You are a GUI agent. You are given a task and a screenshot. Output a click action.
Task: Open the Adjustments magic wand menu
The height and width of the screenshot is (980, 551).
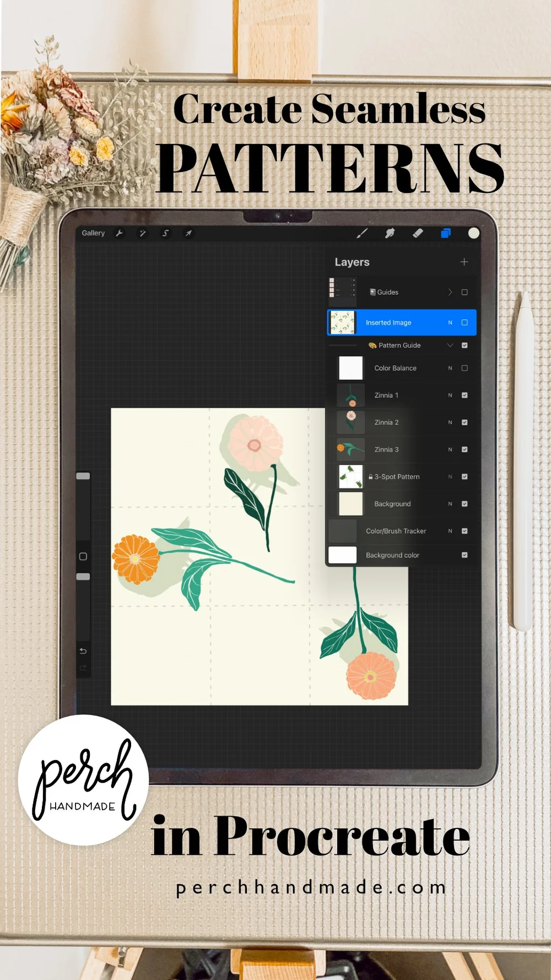(142, 233)
